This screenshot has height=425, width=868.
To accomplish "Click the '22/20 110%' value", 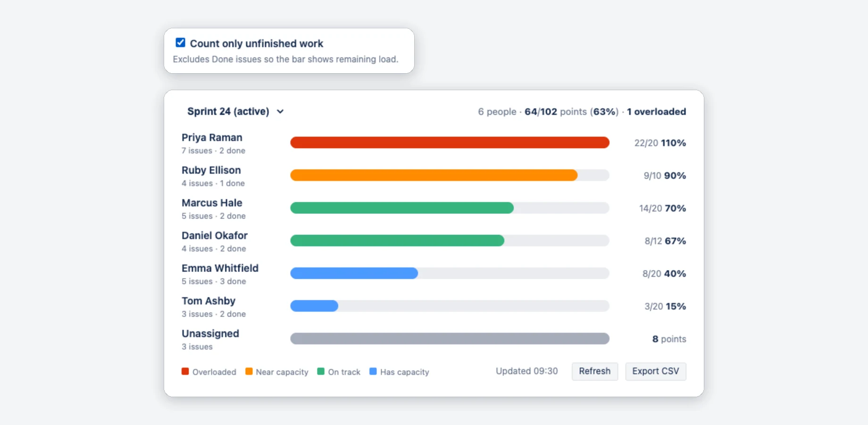I will coord(660,143).
